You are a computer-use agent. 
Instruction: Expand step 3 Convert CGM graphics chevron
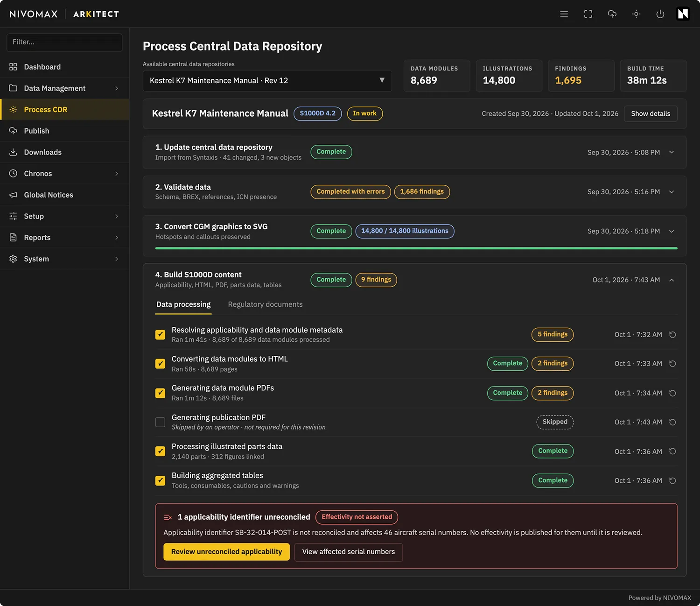(x=672, y=231)
